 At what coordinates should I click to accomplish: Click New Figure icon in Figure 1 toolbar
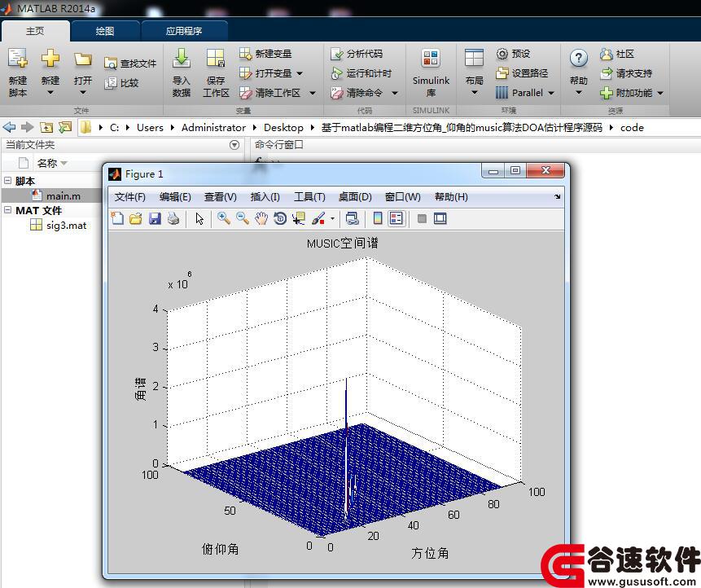point(117,218)
